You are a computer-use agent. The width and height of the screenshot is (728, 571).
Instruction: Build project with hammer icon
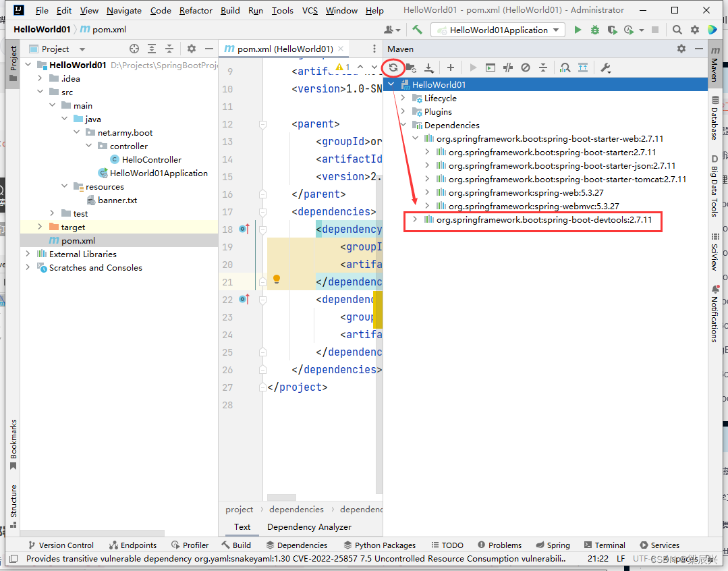pos(418,30)
